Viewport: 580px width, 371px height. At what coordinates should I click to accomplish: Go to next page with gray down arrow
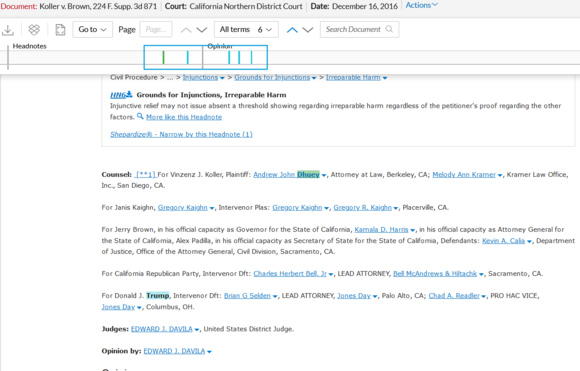202,30
